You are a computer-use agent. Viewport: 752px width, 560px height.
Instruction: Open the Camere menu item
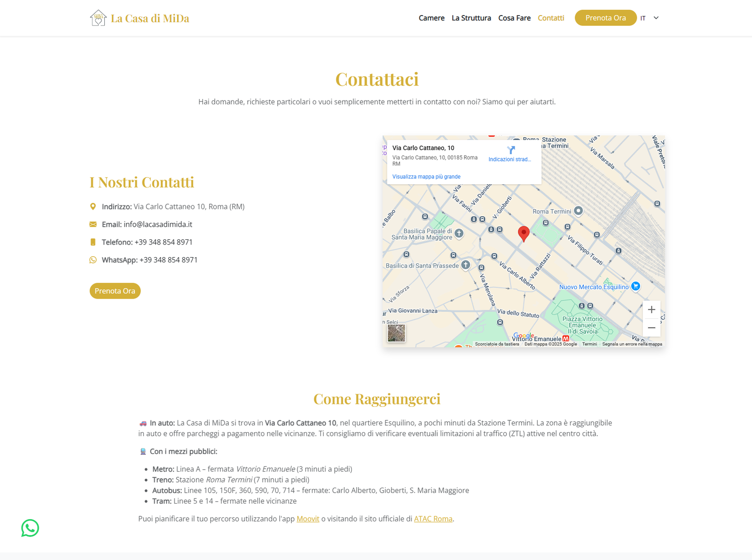431,18
